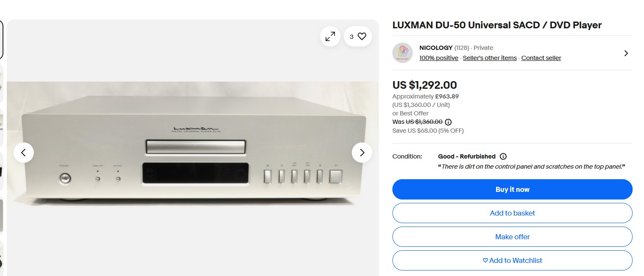The image size is (644, 276).
Task: Open info icon beside the Was price
Action: [x=448, y=122]
